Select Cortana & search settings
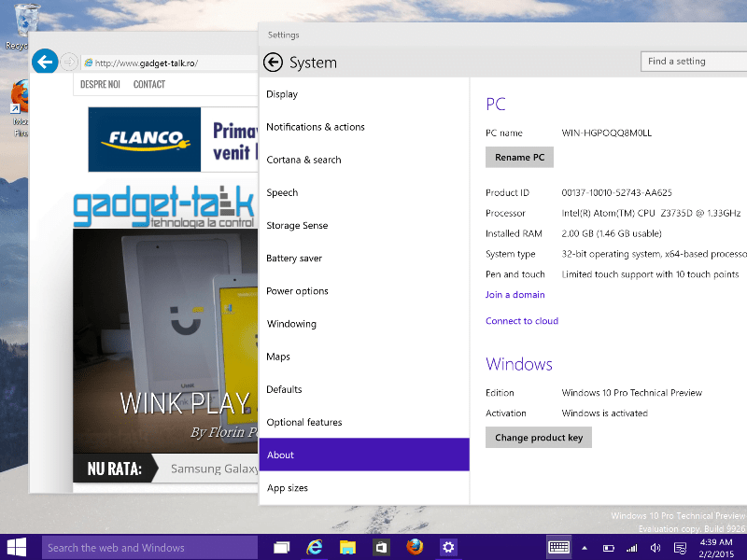 click(x=364, y=160)
